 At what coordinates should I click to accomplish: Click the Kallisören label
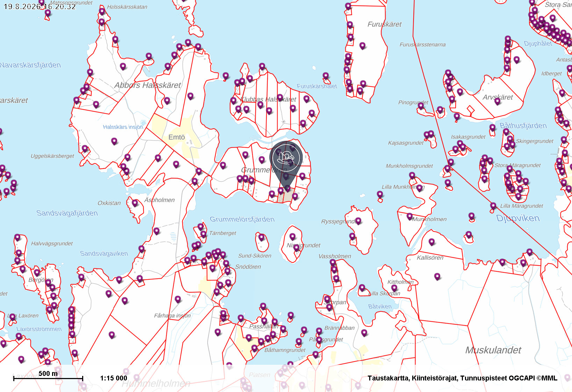pos(430,258)
